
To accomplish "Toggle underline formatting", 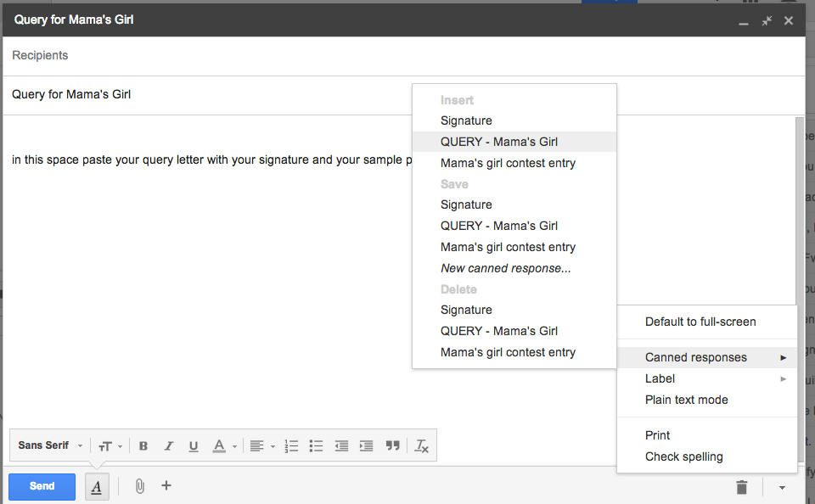I will coord(194,445).
